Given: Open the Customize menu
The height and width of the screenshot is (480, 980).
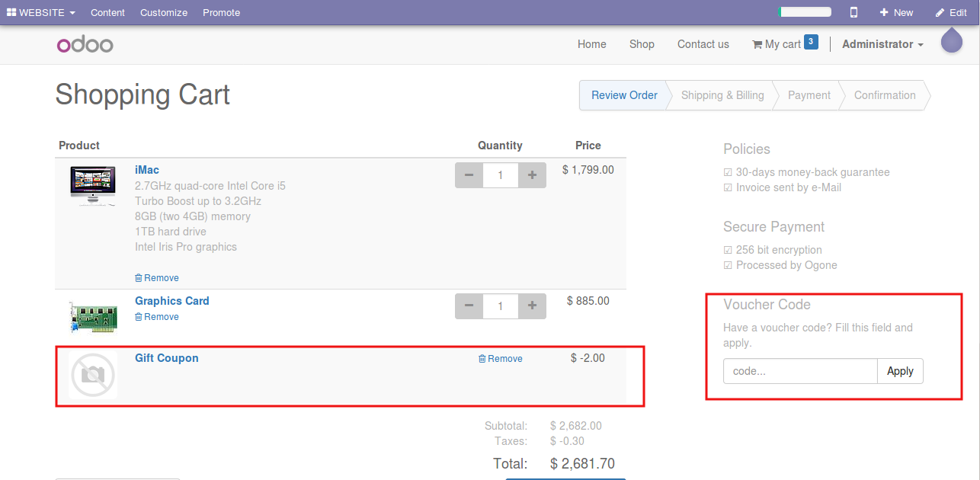Looking at the screenshot, I should [164, 12].
